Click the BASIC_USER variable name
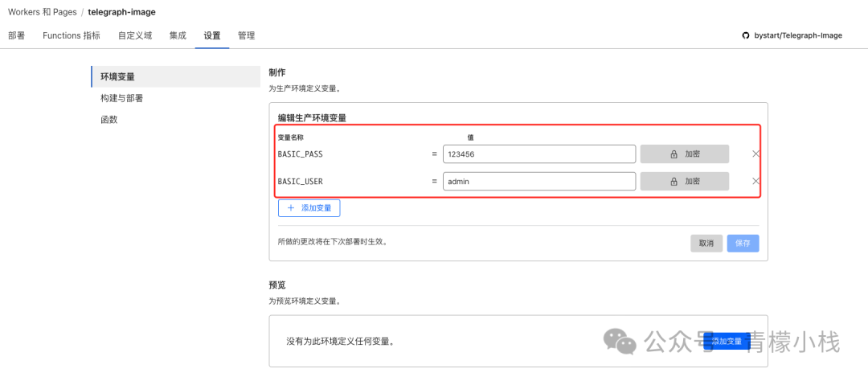The image size is (868, 377). pos(300,181)
